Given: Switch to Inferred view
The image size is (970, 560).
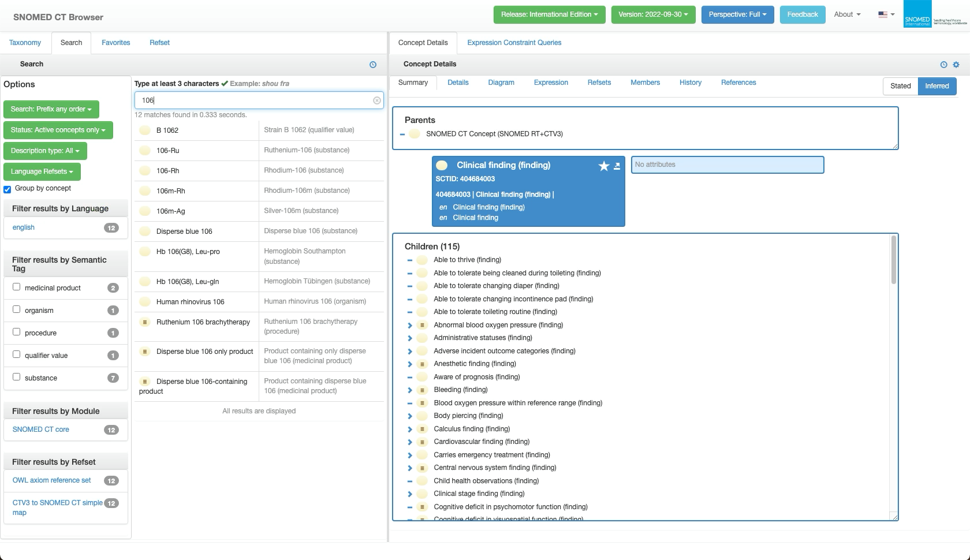Looking at the screenshot, I should click(937, 86).
